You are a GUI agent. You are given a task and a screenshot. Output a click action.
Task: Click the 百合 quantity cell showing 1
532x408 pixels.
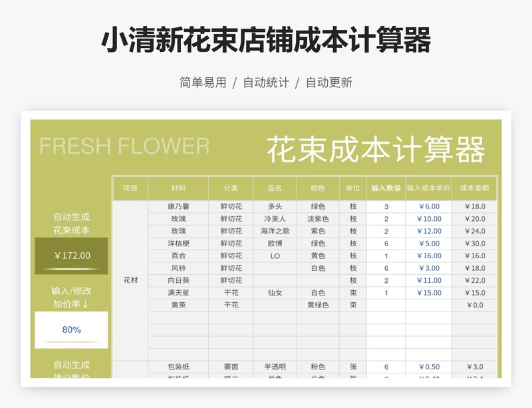point(386,256)
